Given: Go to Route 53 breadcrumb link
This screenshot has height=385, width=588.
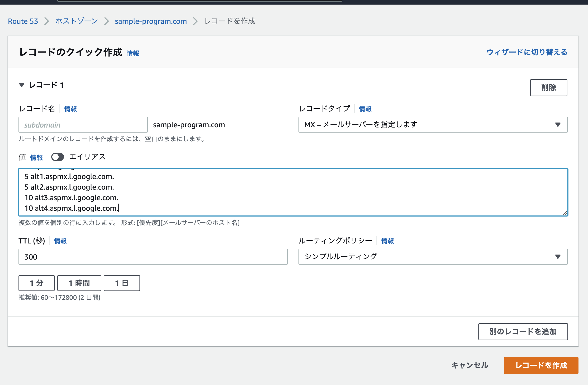Looking at the screenshot, I should pos(23,21).
